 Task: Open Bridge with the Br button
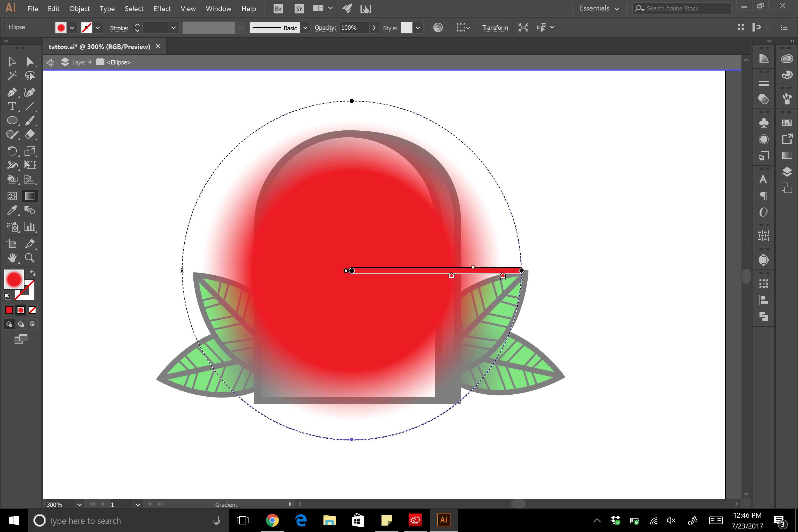pos(278,9)
